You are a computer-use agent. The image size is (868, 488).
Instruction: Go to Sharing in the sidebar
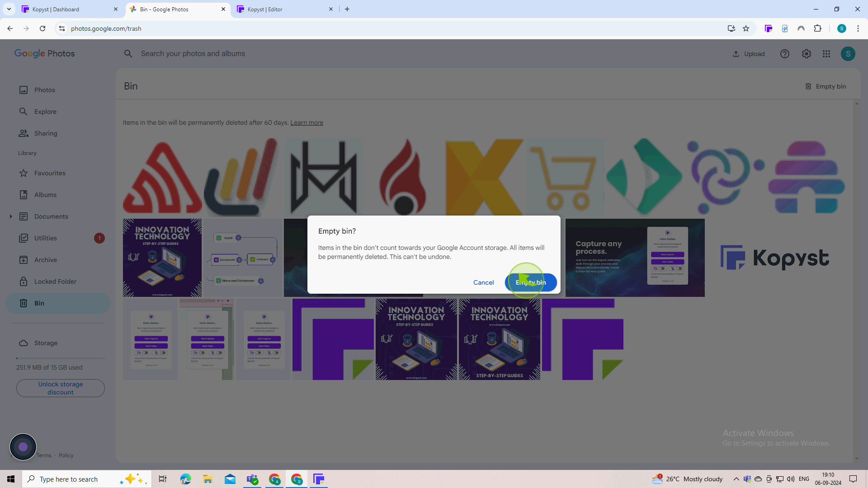click(x=58, y=133)
